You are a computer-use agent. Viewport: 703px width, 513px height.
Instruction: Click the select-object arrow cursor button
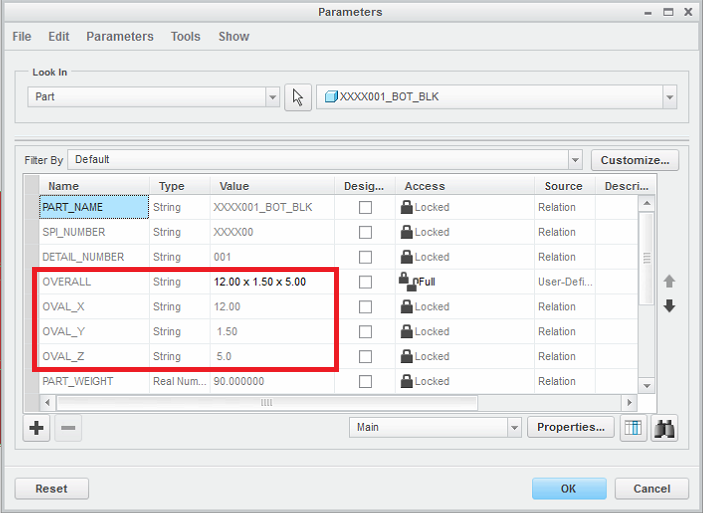298,97
